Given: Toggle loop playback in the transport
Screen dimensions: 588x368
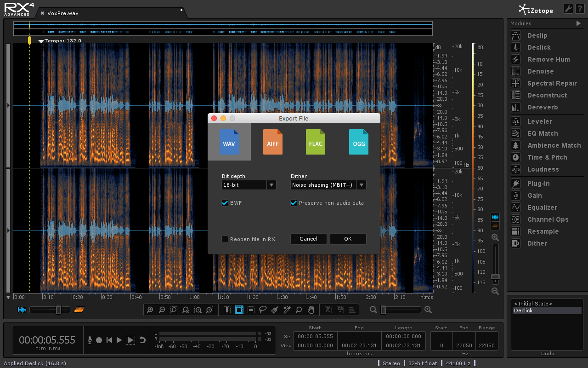Looking at the screenshot, I should click(142, 340).
